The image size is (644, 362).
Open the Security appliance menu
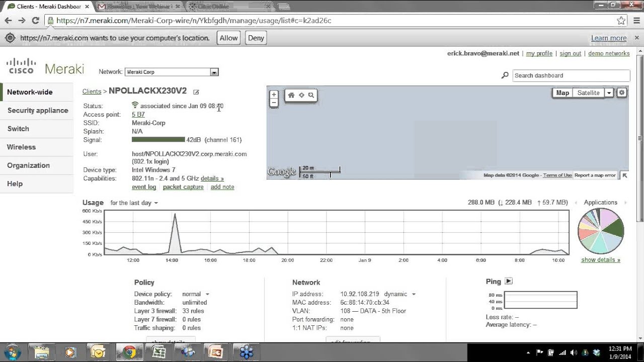[x=37, y=111]
